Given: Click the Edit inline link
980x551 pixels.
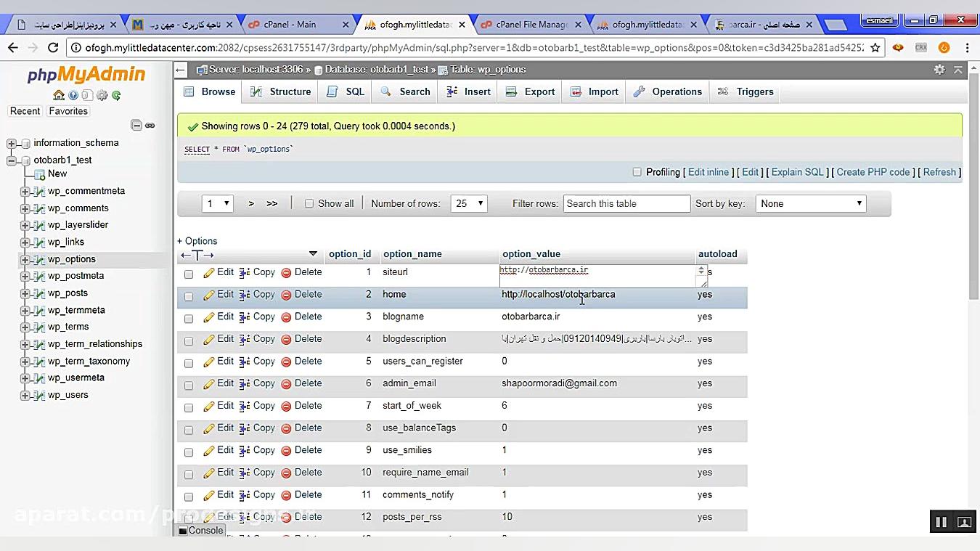Looking at the screenshot, I should pyautogui.click(x=709, y=172).
